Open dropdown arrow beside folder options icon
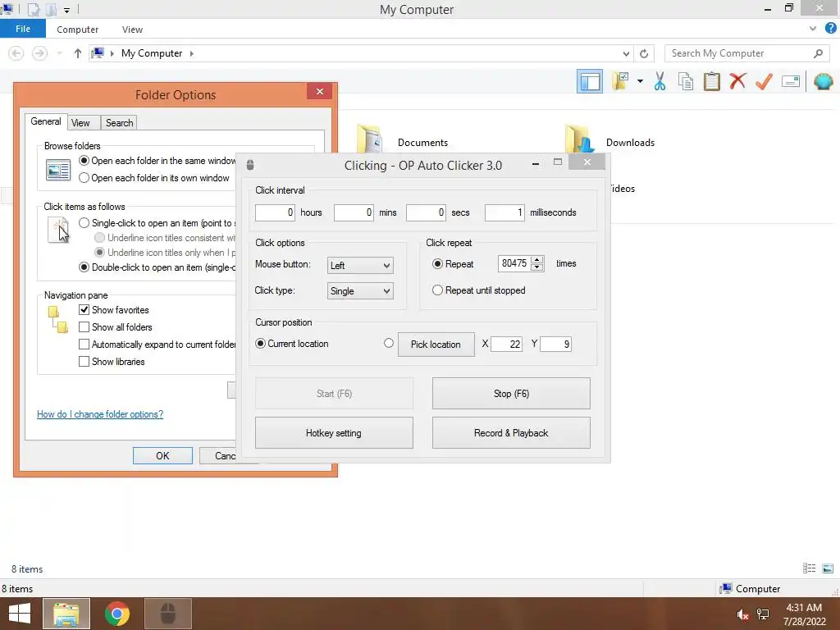 tap(640, 81)
